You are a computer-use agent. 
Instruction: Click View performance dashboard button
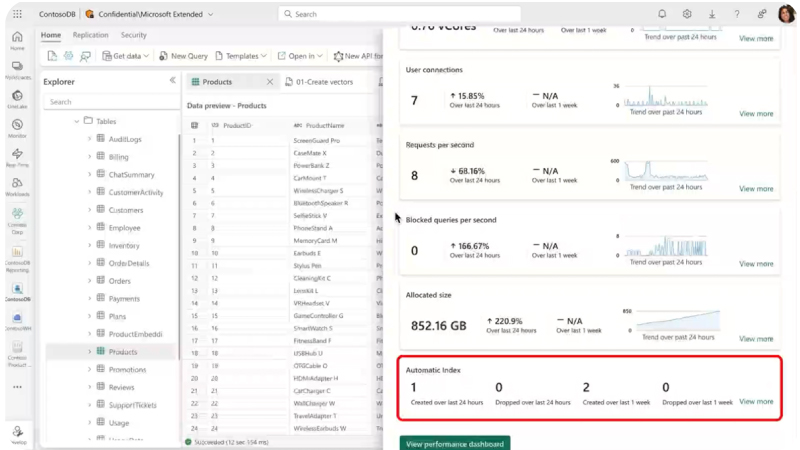(455, 443)
